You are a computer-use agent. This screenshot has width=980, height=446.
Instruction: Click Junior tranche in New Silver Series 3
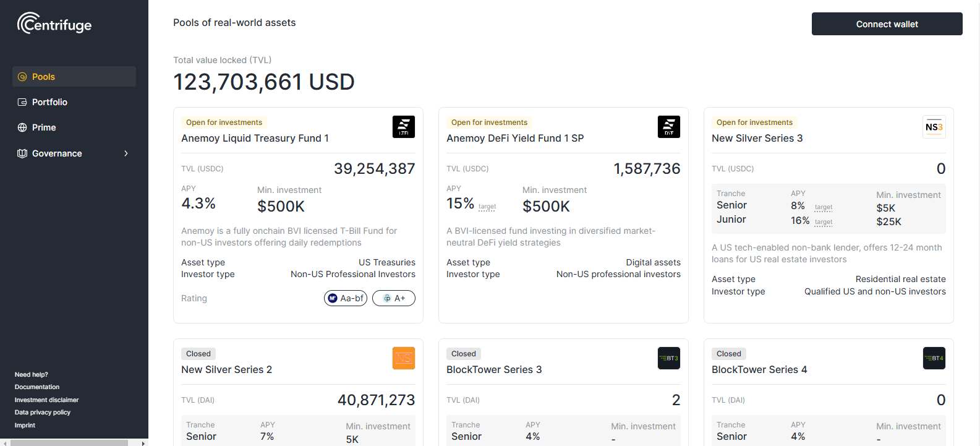[731, 220]
